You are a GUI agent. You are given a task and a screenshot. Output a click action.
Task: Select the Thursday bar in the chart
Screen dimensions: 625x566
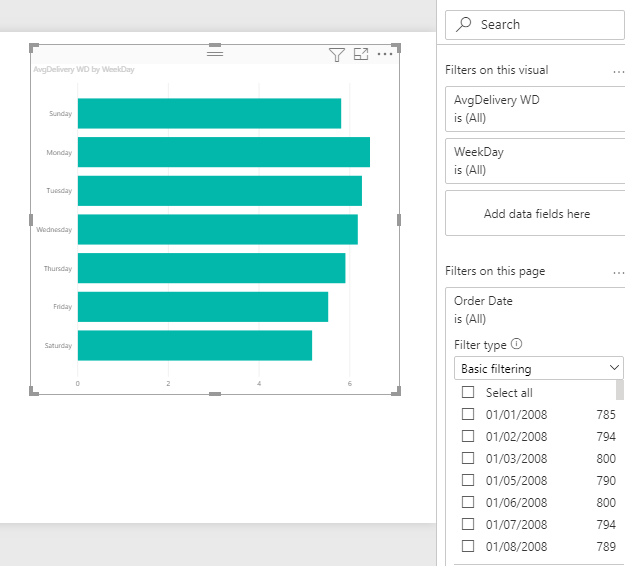point(211,268)
